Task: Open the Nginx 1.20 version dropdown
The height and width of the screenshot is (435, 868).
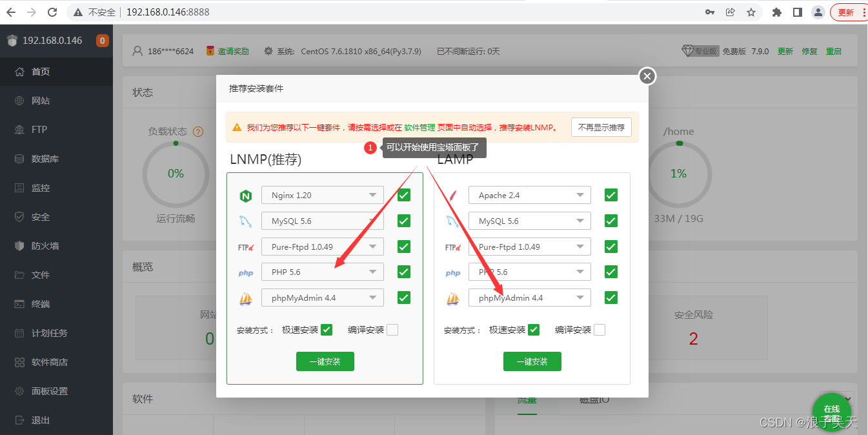Action: [323, 195]
